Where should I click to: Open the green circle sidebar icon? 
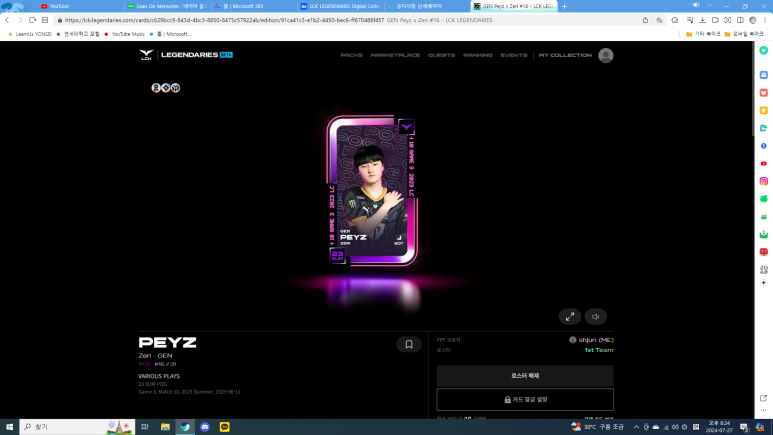[x=763, y=50]
